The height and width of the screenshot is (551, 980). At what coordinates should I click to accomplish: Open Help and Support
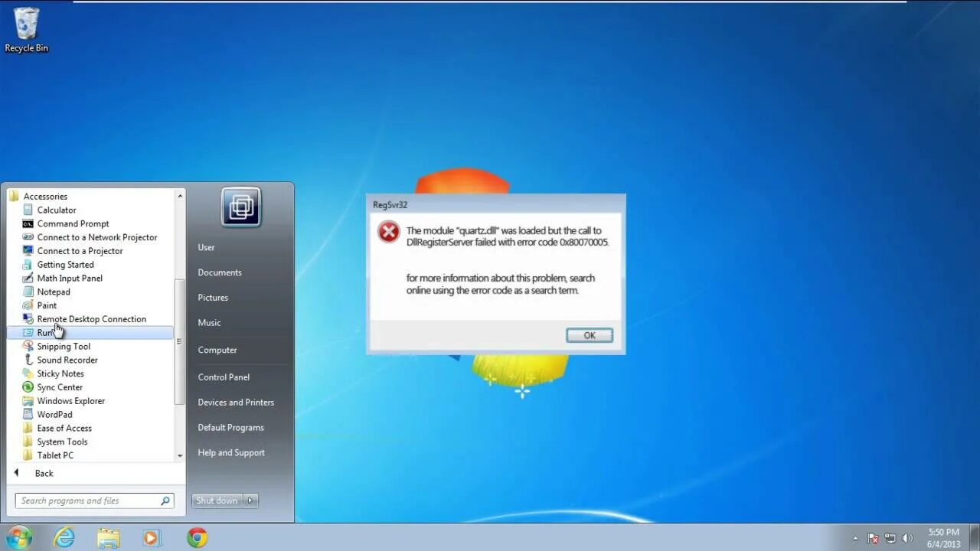[231, 453]
